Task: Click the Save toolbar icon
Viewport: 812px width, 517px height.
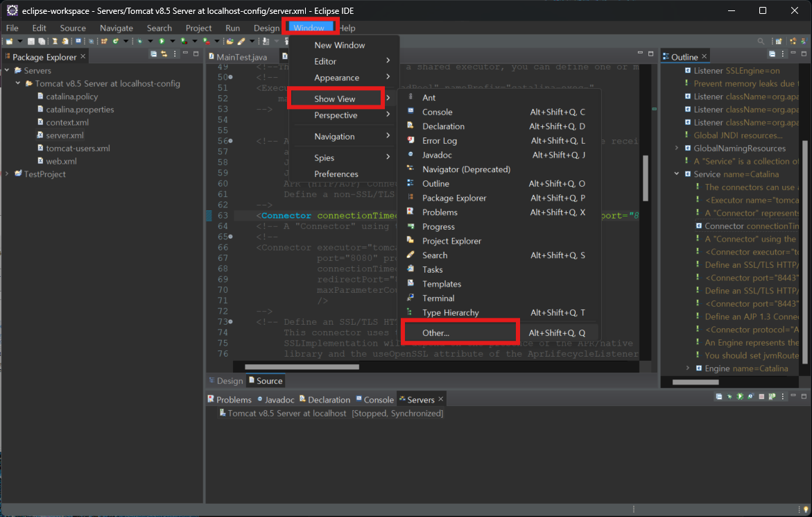Action: coord(31,41)
